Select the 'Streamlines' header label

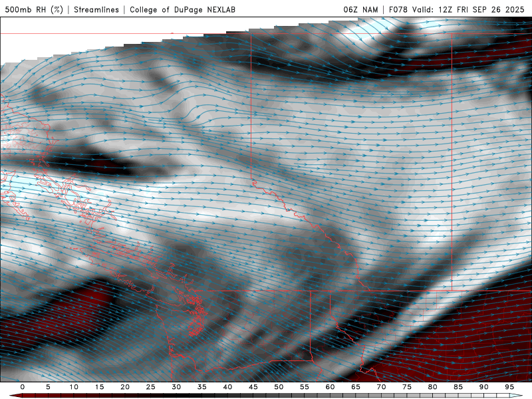click(96, 9)
